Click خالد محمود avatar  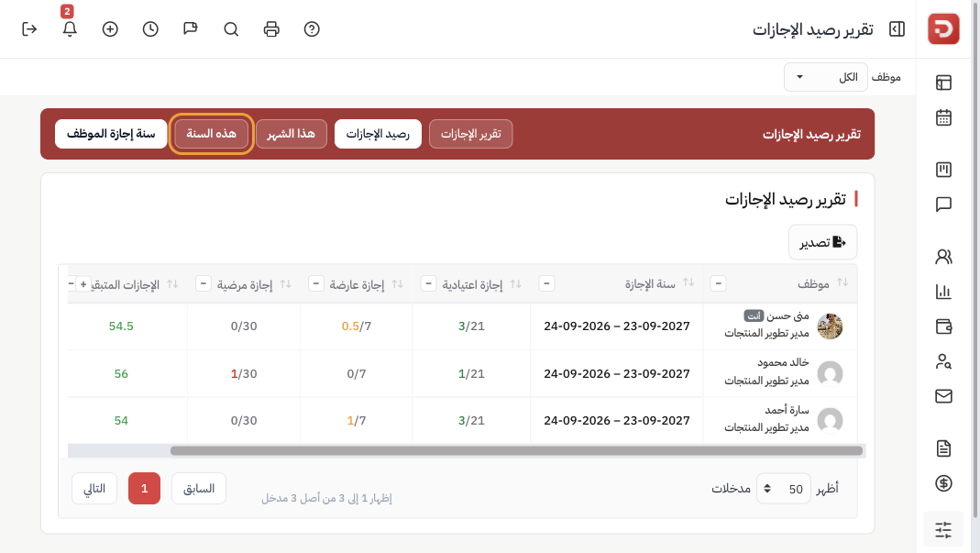(x=830, y=373)
